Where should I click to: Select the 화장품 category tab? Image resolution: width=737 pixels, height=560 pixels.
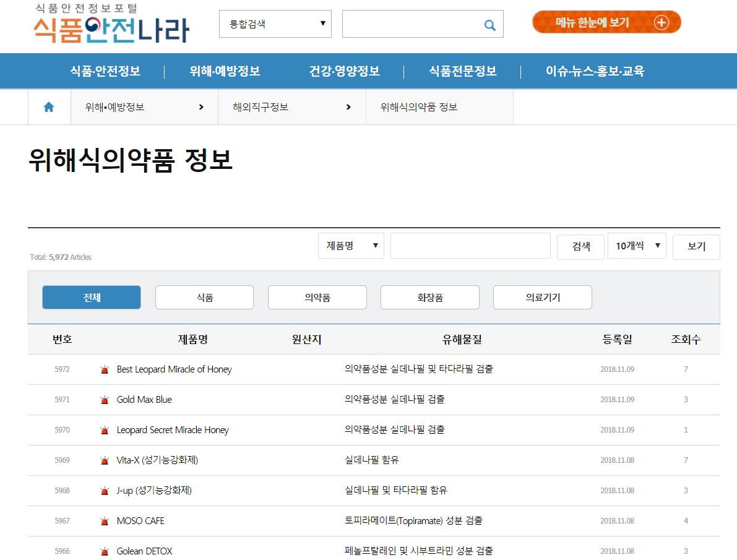click(x=430, y=297)
